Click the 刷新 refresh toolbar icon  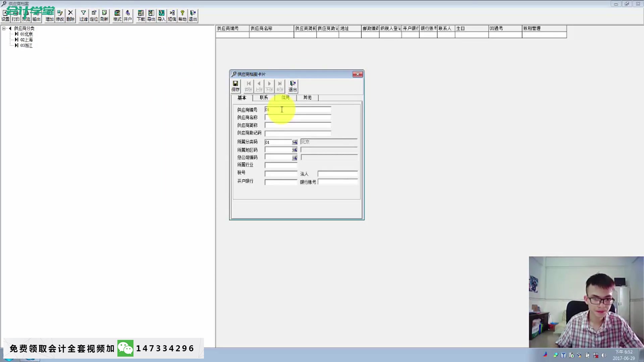tap(104, 15)
